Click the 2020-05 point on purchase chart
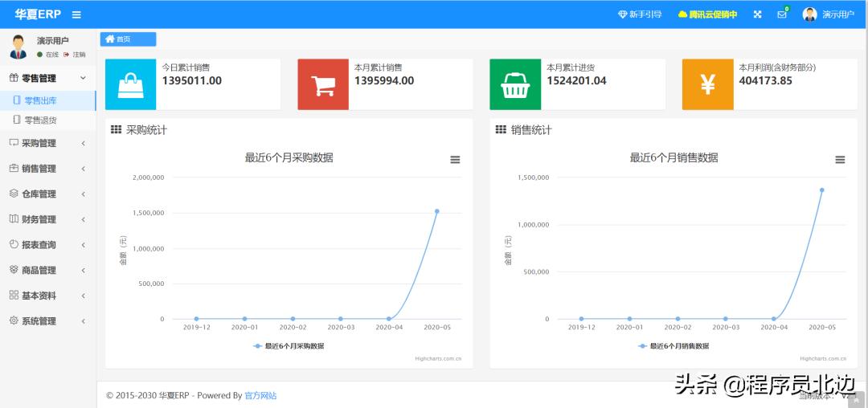Image resolution: width=868 pixels, height=408 pixels. coord(436,211)
